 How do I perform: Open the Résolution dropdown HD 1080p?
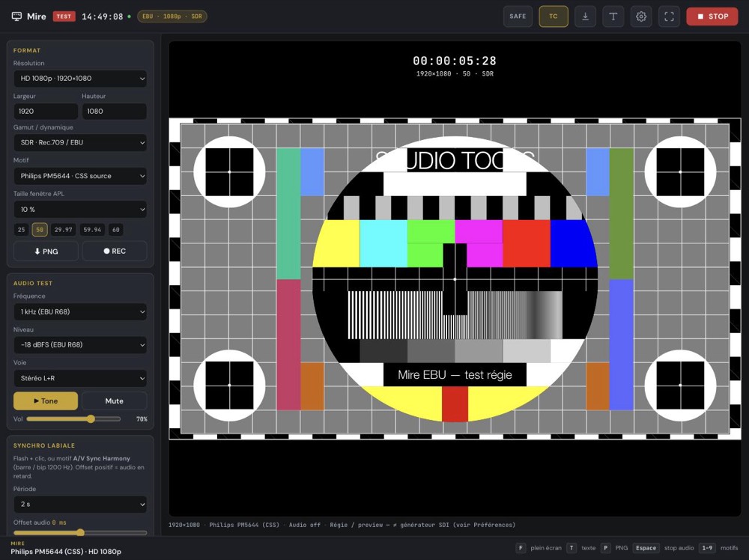pos(80,79)
